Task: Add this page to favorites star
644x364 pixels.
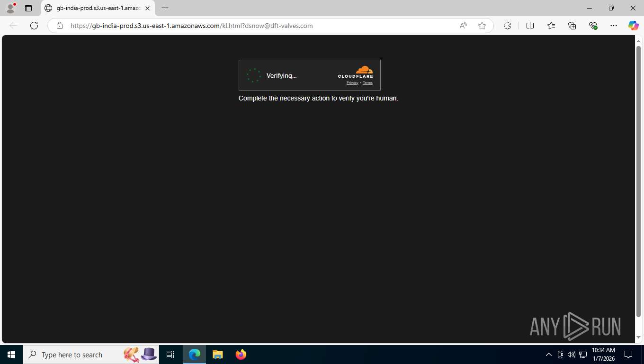Action: pos(482,26)
